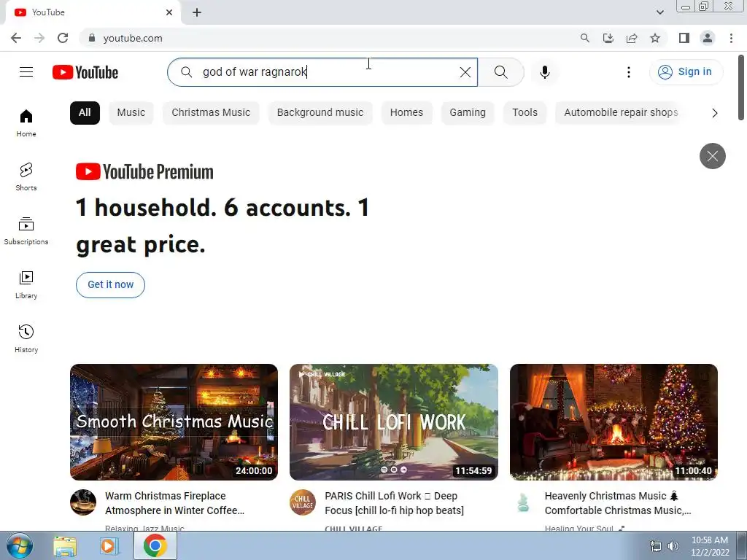Open the YouTube hamburger guide menu

click(x=26, y=72)
